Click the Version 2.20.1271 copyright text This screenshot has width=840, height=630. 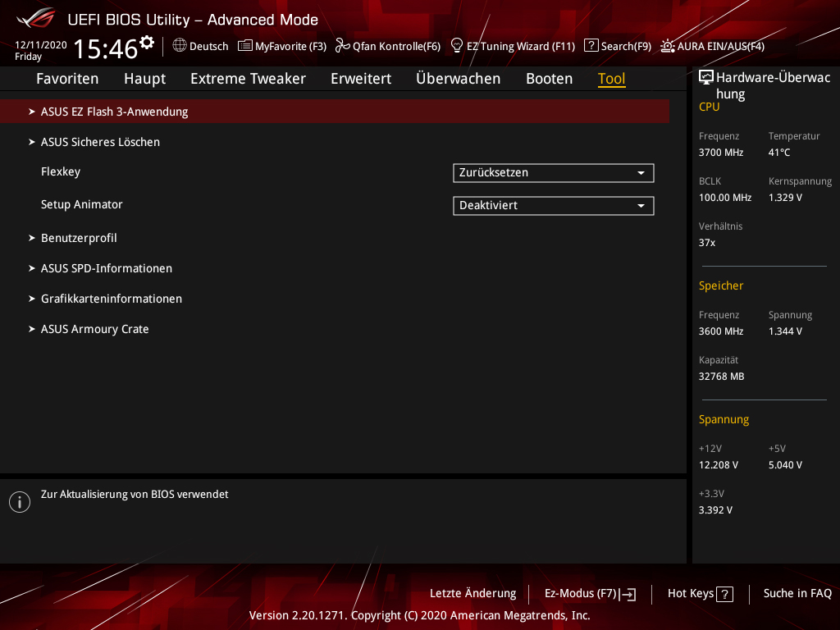point(419,615)
